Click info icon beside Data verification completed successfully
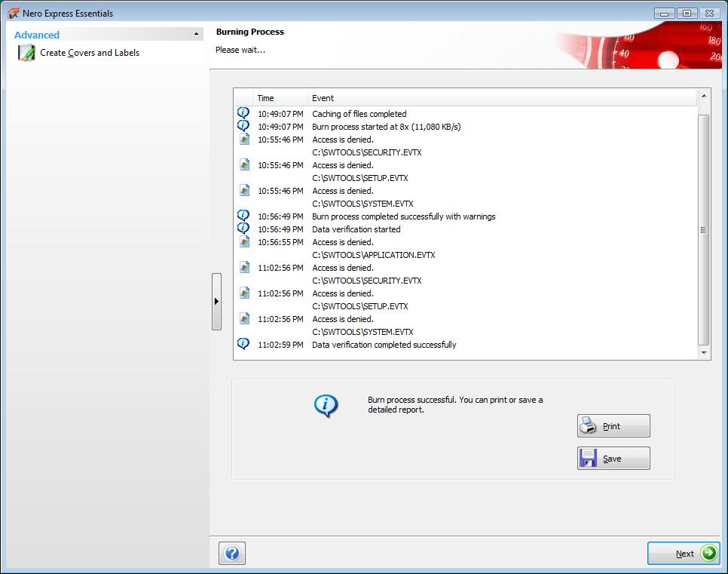728x574 pixels. pyautogui.click(x=243, y=344)
